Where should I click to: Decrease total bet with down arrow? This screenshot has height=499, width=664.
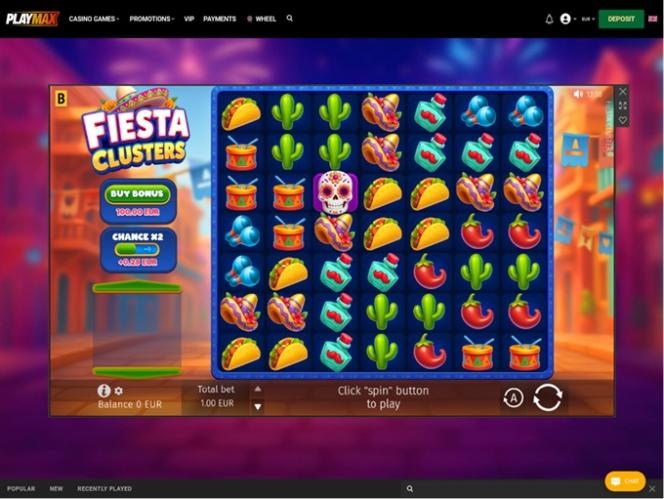click(x=257, y=407)
